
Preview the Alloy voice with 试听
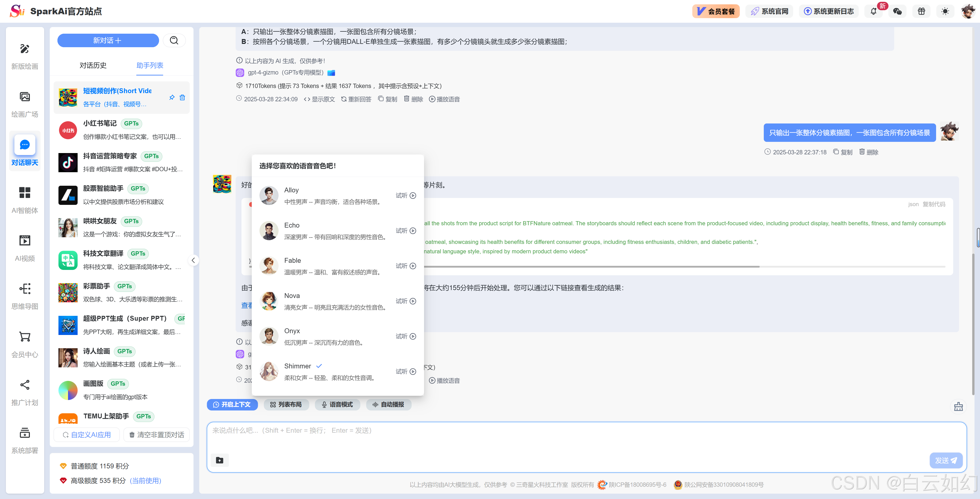(406, 195)
